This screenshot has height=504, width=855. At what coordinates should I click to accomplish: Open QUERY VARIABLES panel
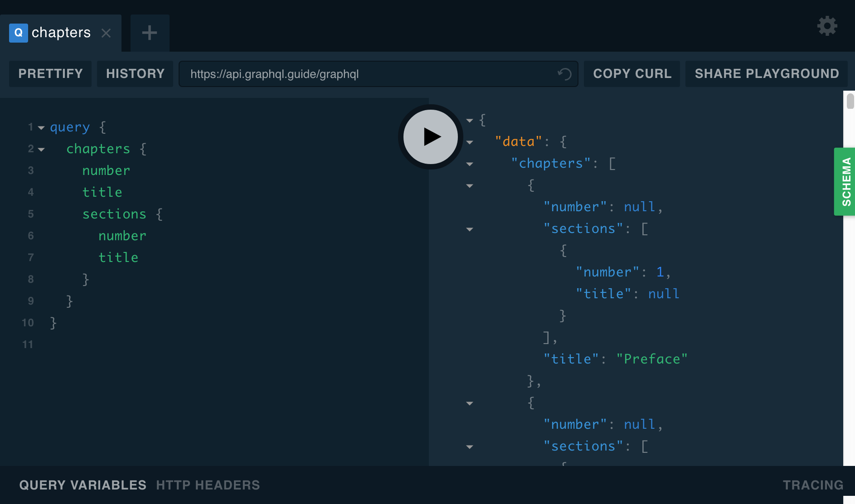(x=83, y=485)
